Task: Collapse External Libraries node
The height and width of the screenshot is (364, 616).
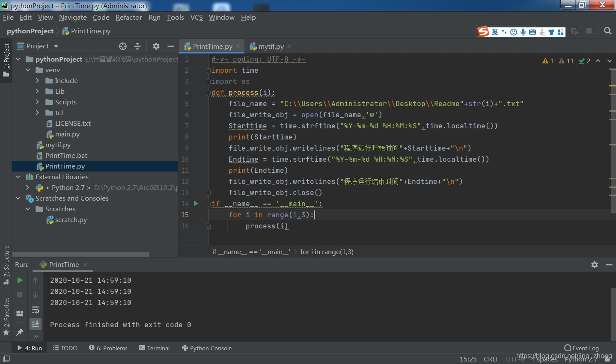Action: tap(18, 177)
